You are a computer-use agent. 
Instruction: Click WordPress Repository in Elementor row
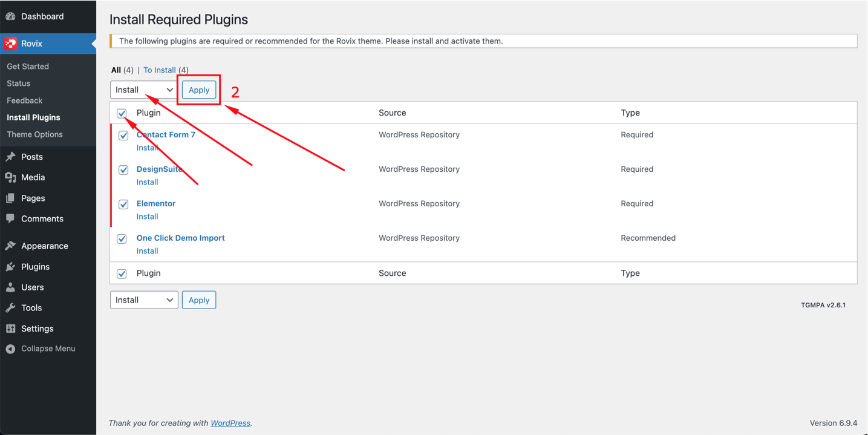[x=419, y=204]
